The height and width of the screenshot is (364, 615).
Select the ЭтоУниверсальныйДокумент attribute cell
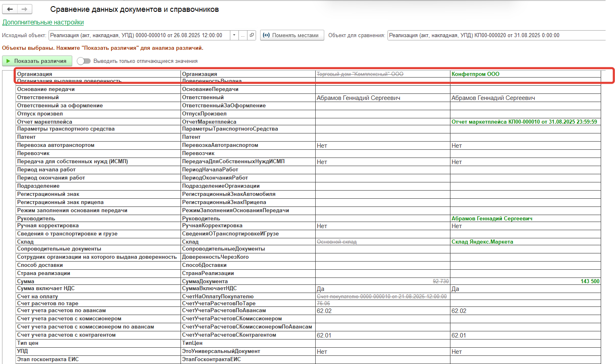point(248,351)
